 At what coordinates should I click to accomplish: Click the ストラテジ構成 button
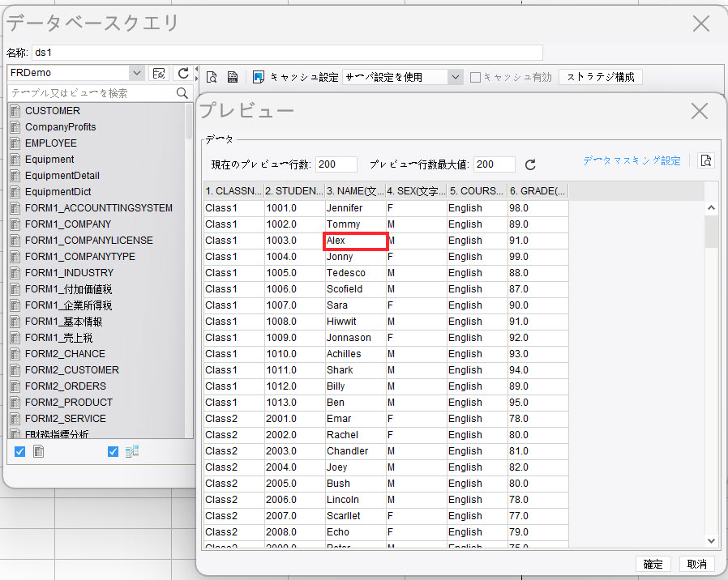(x=601, y=77)
